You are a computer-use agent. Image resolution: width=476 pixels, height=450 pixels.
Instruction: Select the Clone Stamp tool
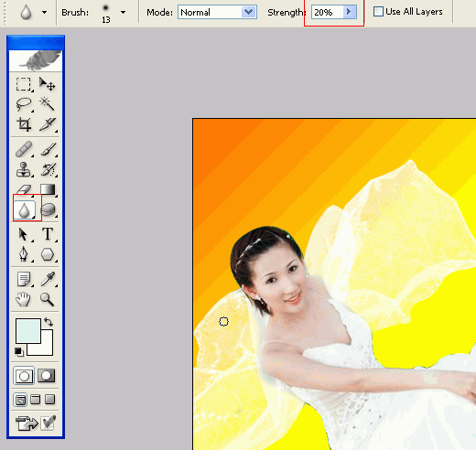click(24, 169)
